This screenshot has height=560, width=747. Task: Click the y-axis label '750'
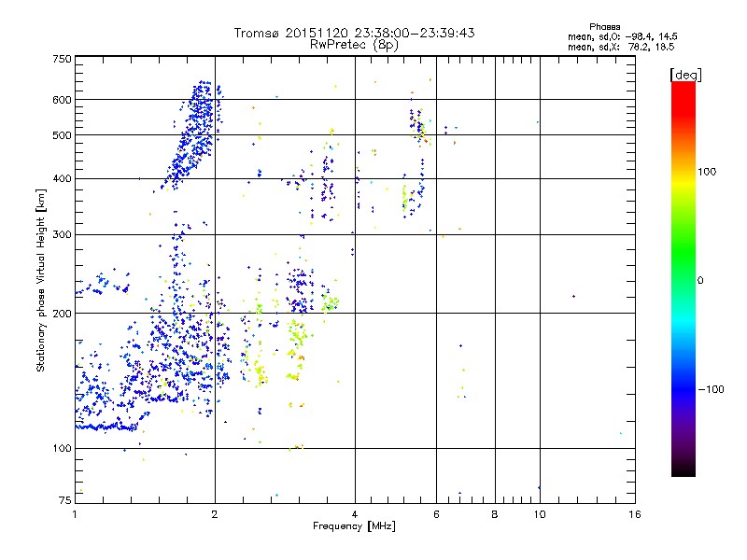click(63, 59)
